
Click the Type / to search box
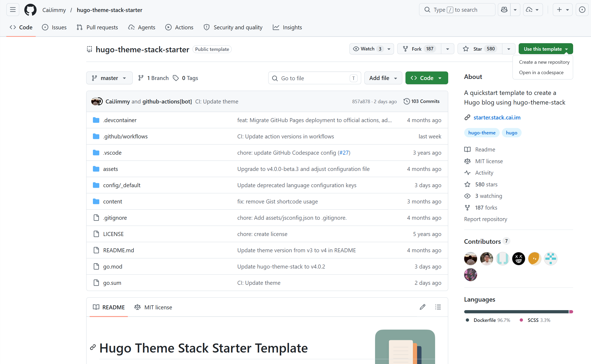(x=457, y=10)
